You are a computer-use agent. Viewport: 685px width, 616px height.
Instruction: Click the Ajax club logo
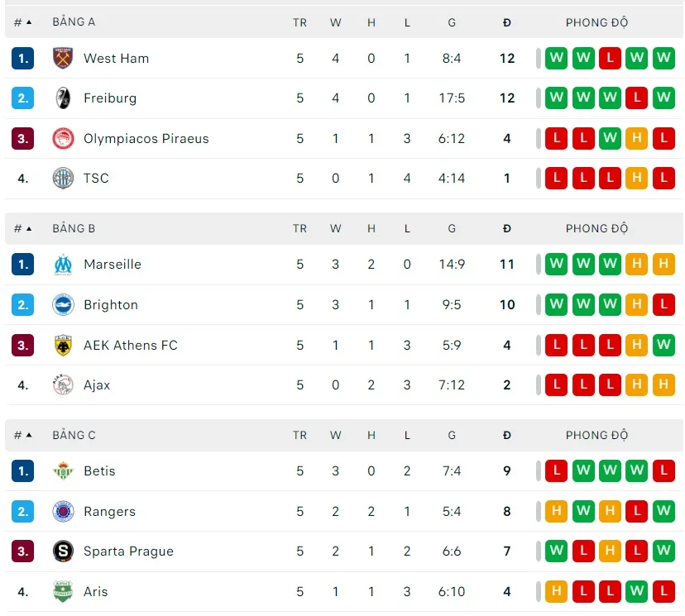63,385
